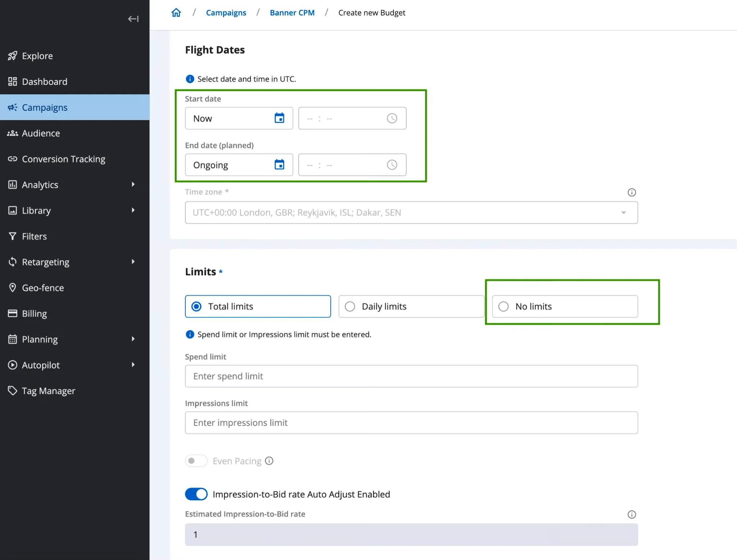The width and height of the screenshot is (737, 560).
Task: Click the Start date Now field
Action: click(239, 118)
